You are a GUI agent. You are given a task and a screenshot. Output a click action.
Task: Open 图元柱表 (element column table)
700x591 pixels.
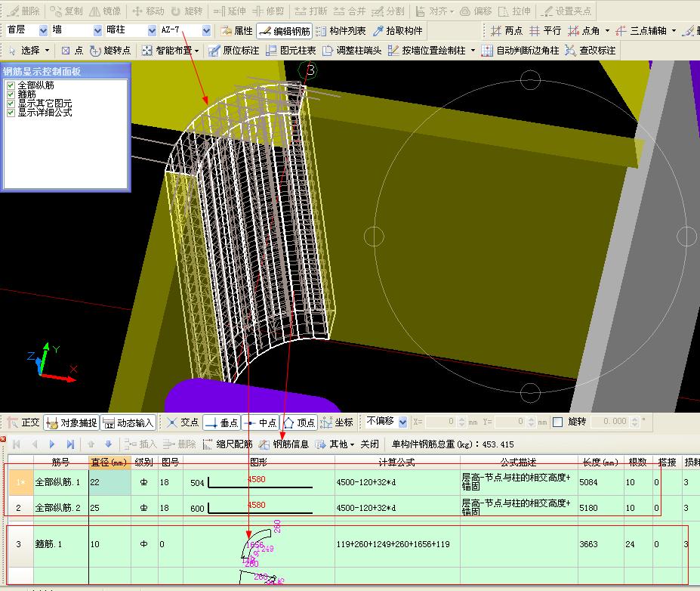[291, 50]
